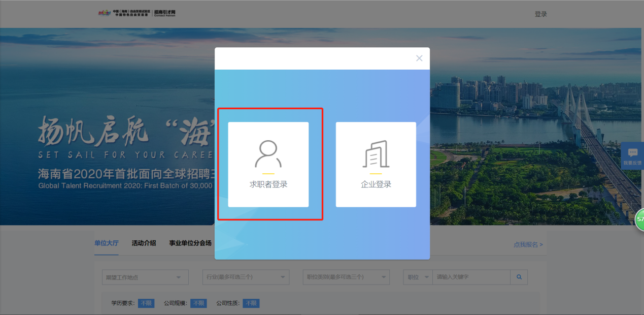Select 不限 for 学历要求
This screenshot has height=315, width=644.
click(x=146, y=303)
